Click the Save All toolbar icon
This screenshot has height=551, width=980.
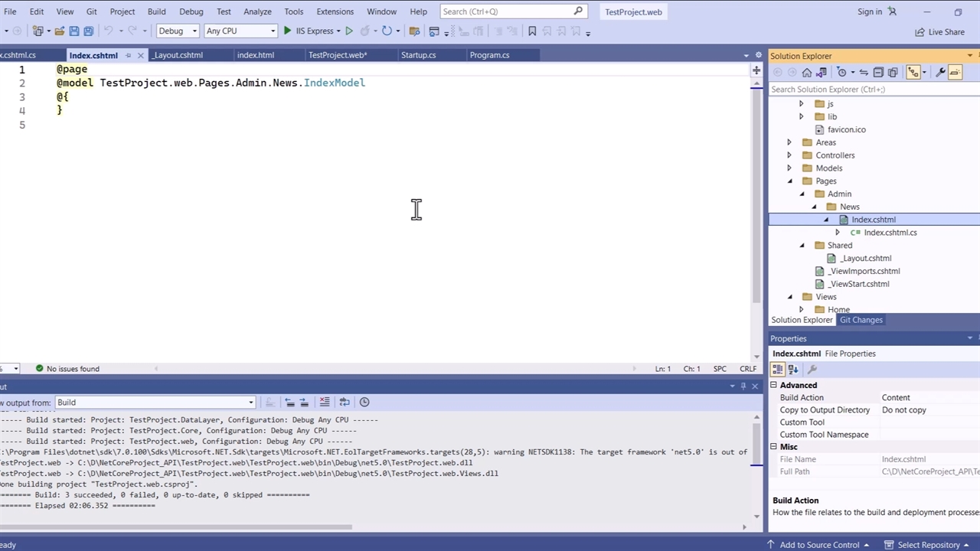click(x=88, y=31)
